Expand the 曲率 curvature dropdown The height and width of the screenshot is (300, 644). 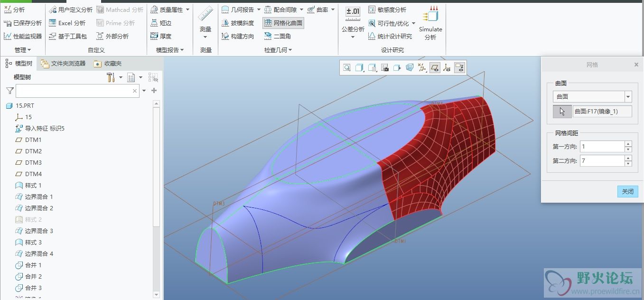click(x=332, y=9)
